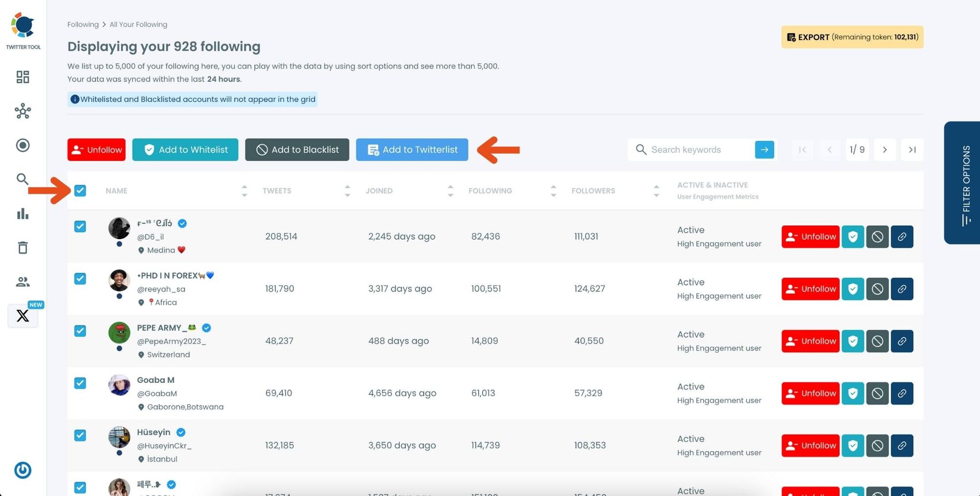View analytics via the bar chart sidebar icon
Viewport: 980px width, 496px height.
tap(23, 214)
